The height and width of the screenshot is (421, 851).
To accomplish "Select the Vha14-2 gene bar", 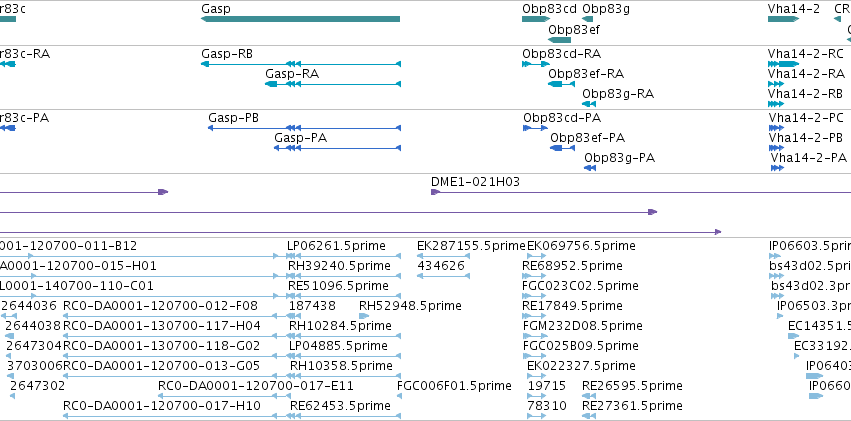I will click(x=783, y=19).
